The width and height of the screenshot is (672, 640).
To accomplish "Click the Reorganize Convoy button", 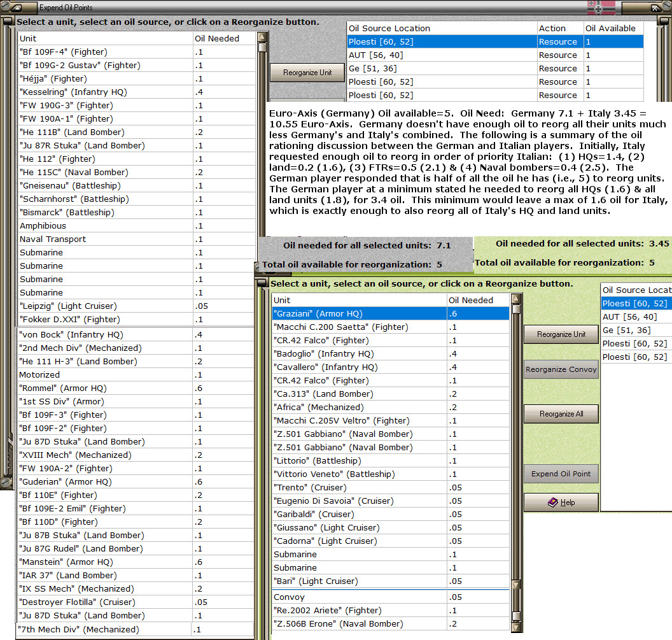I will (x=561, y=369).
